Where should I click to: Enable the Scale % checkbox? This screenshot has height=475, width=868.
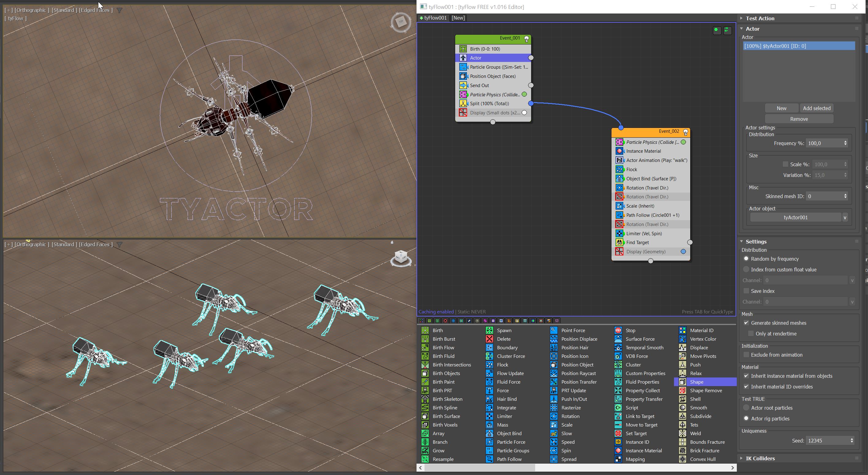(x=786, y=164)
